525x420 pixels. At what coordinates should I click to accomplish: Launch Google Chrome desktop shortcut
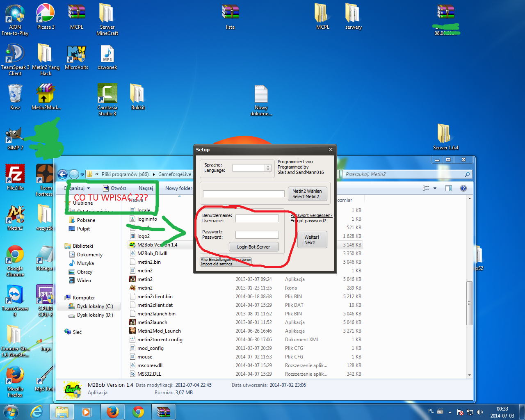point(15,261)
